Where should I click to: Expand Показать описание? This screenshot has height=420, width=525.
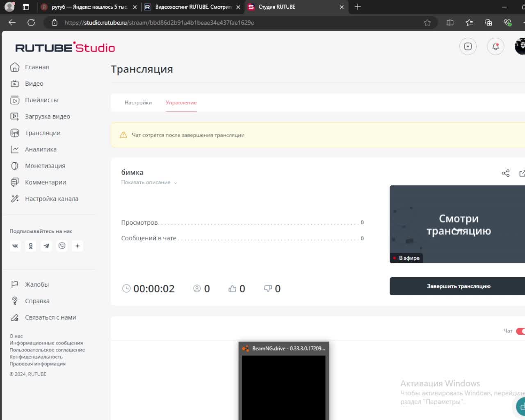click(x=149, y=183)
